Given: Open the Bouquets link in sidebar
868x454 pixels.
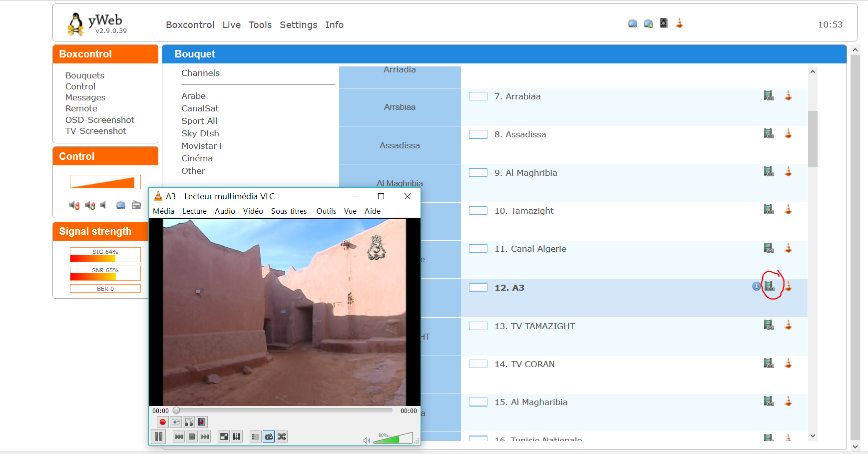Looking at the screenshot, I should pyautogui.click(x=85, y=75).
